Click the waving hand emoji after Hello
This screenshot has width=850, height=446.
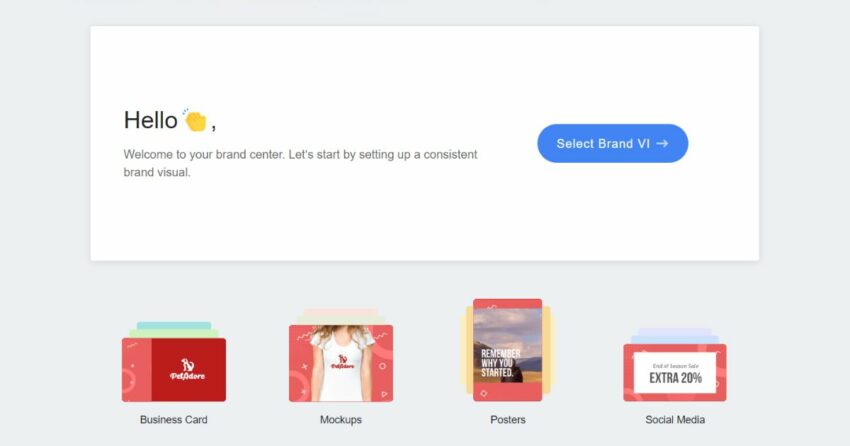[x=195, y=120]
